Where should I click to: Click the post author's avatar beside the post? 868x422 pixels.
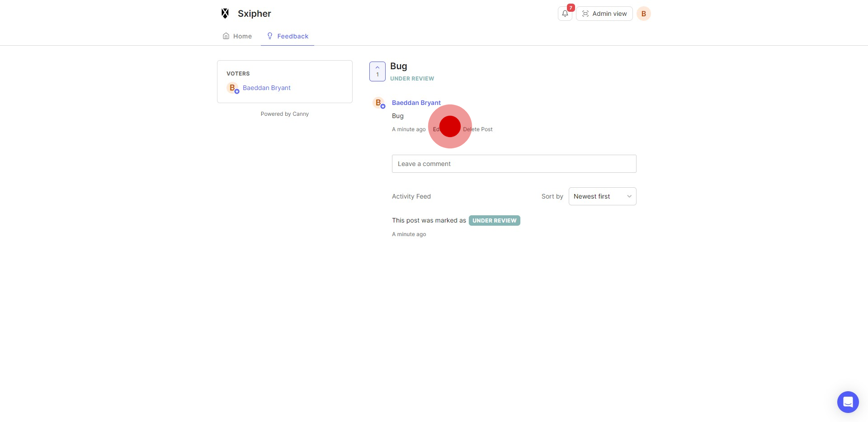[378, 103]
